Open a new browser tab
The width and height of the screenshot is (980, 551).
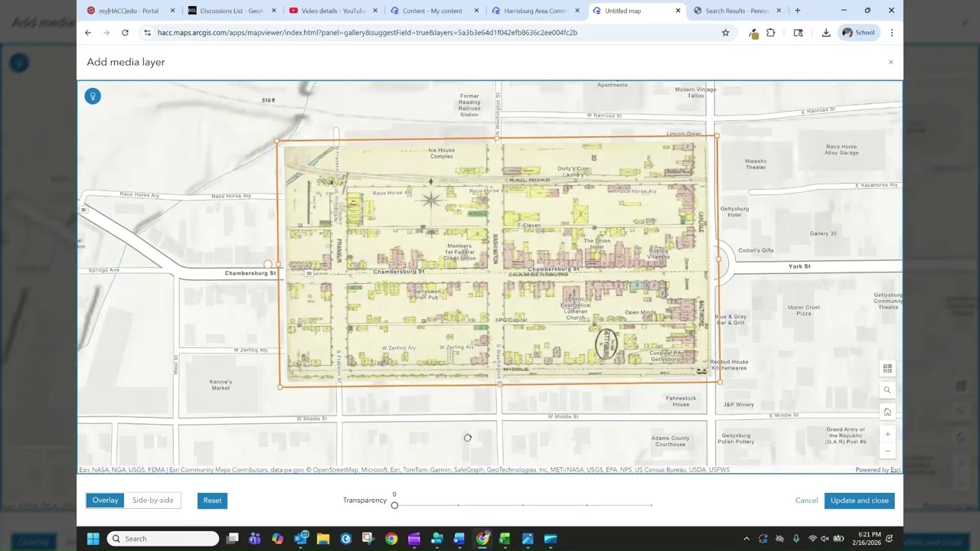coord(797,11)
